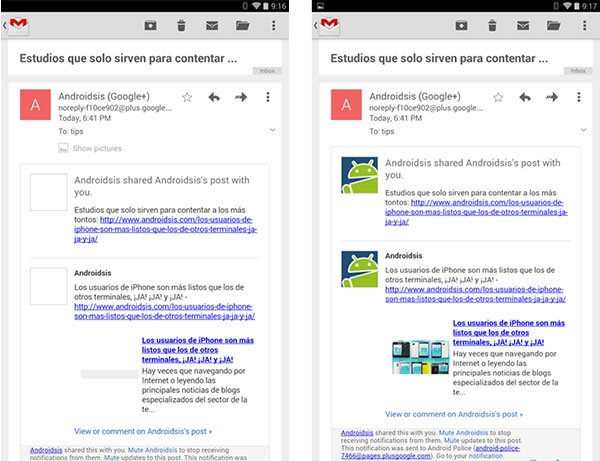Click the Inbox label tag in right screenshot
This screenshot has height=461, width=600.
tap(575, 72)
